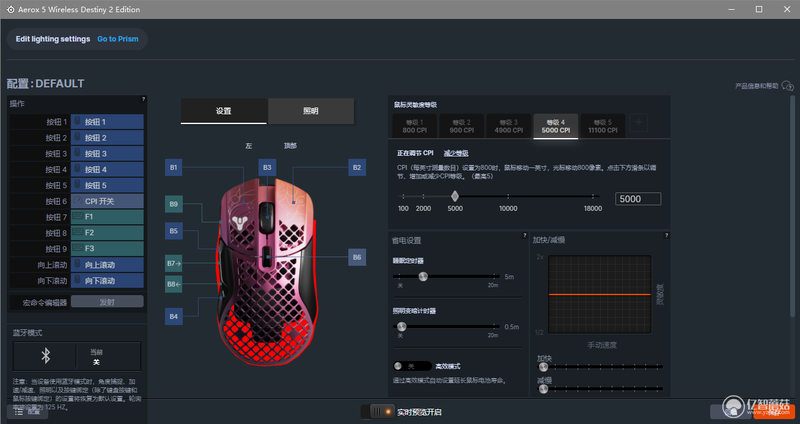Click the B3 scroll wheel label
800x424 pixels.
[x=267, y=167]
